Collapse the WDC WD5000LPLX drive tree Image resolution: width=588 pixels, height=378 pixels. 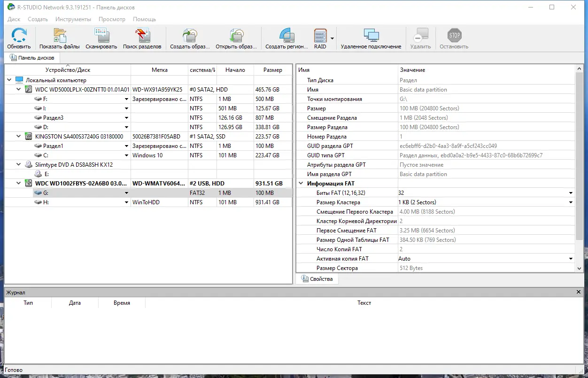pyautogui.click(x=18, y=89)
